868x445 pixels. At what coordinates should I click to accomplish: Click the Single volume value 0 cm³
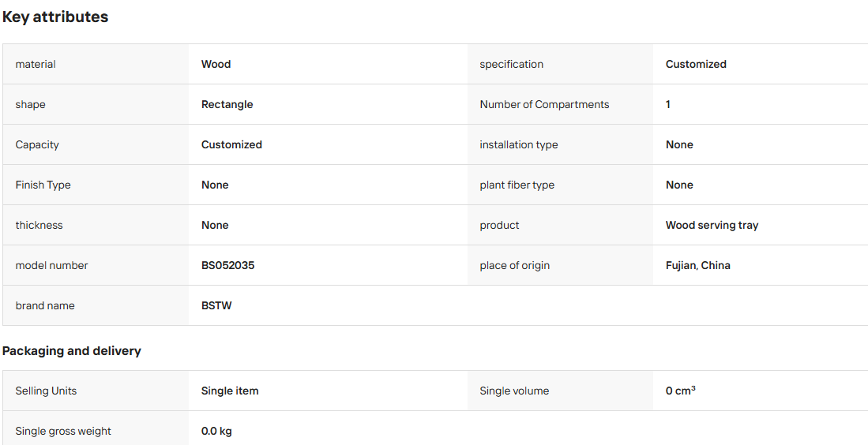tap(680, 391)
